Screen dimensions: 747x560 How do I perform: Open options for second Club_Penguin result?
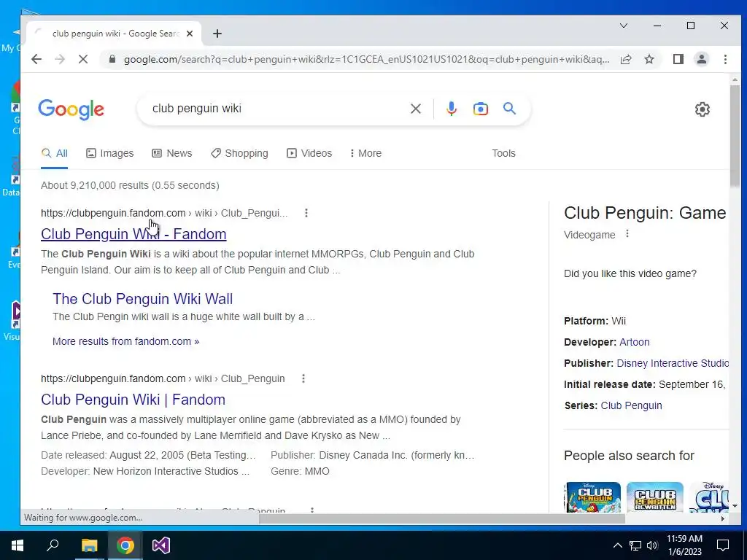tap(303, 378)
